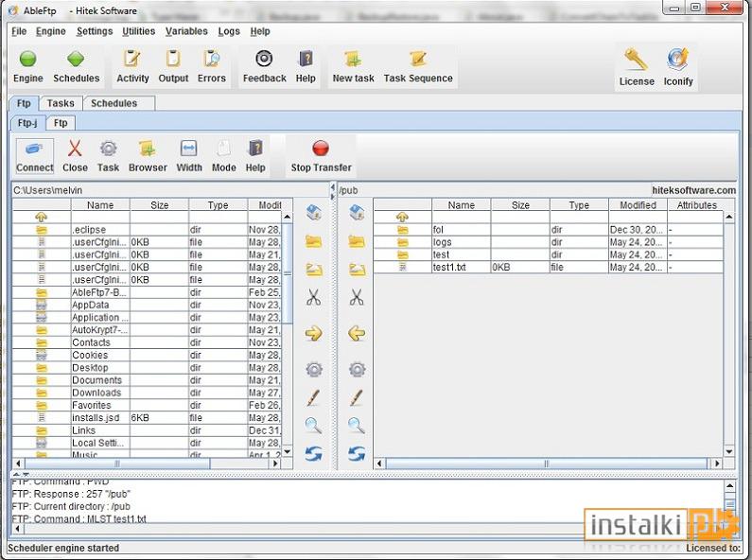The height and width of the screenshot is (560, 752).
Task: Click the remote pane horizontal scrollbar thumb
Action: point(546,464)
